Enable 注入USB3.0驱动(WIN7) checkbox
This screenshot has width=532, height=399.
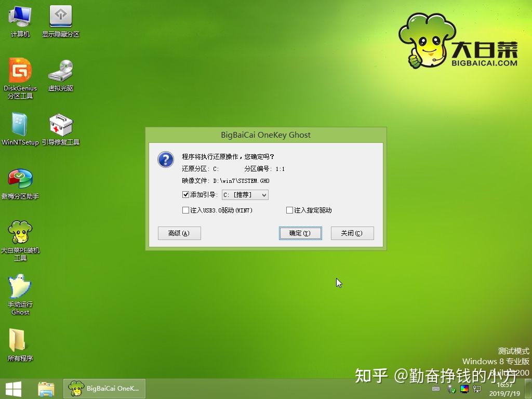point(185,210)
